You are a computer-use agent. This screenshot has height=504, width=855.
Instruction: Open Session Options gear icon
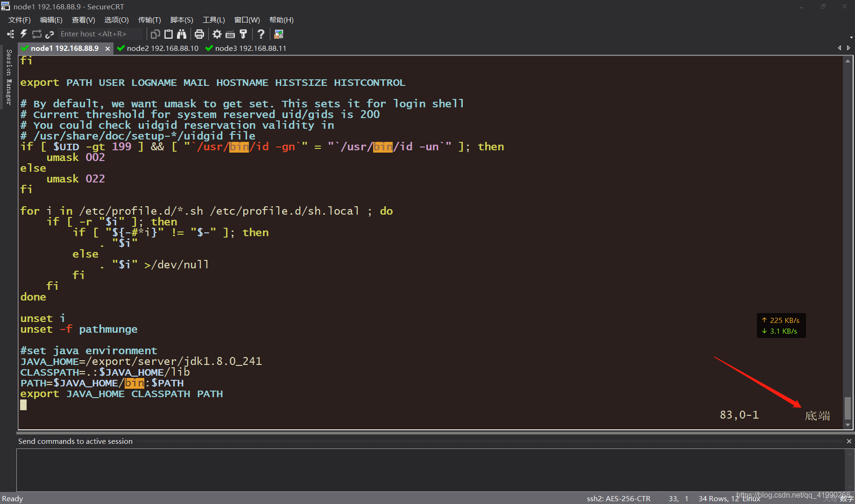pos(217,34)
